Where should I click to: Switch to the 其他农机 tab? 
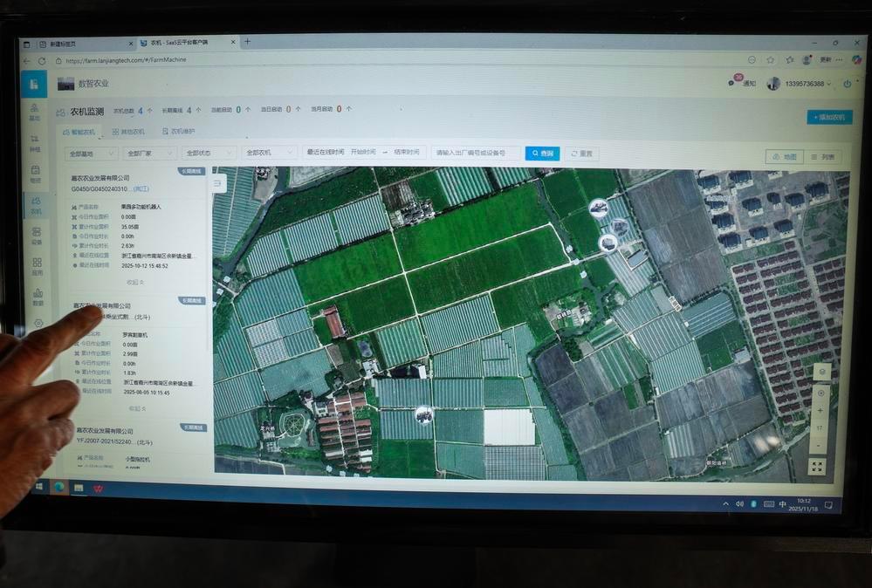coord(128,132)
